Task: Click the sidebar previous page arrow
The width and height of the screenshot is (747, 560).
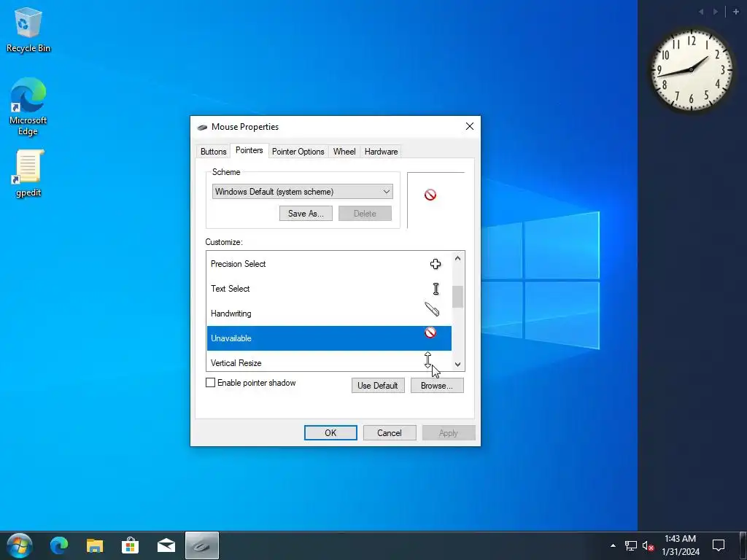Action: [701, 12]
